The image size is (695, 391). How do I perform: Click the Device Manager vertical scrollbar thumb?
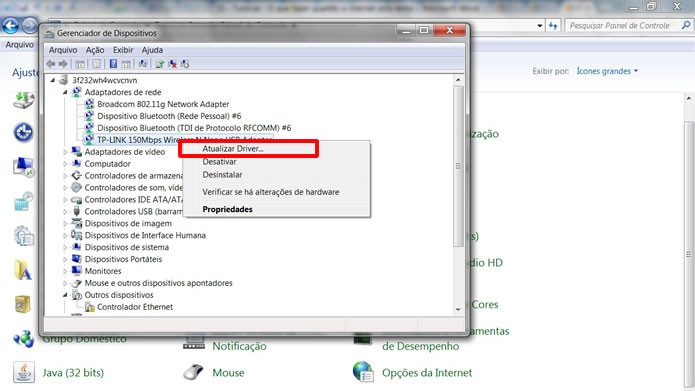coord(458,166)
